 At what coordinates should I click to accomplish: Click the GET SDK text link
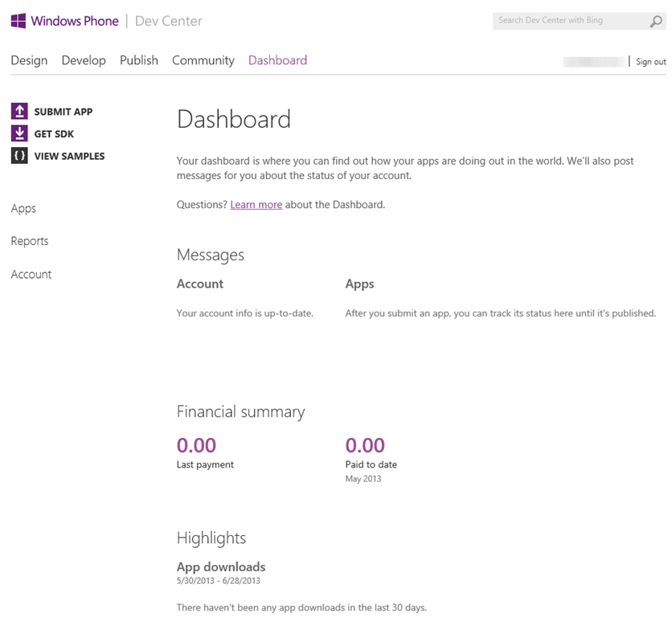click(54, 134)
